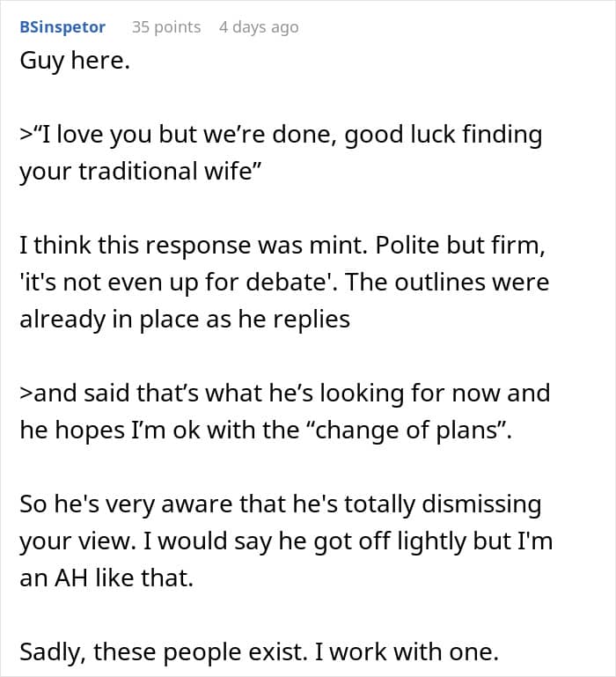The image size is (616, 677).
Task: Click 'The outlines were' text
Action: [447, 283]
